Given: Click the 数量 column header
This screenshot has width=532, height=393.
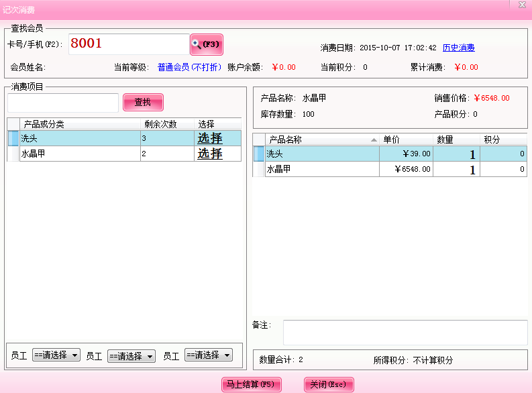Looking at the screenshot, I should point(456,139).
